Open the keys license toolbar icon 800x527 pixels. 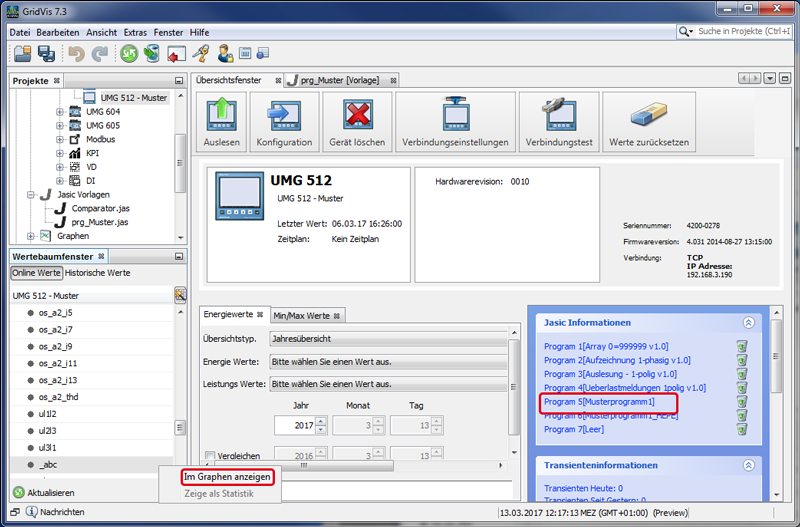pos(201,54)
